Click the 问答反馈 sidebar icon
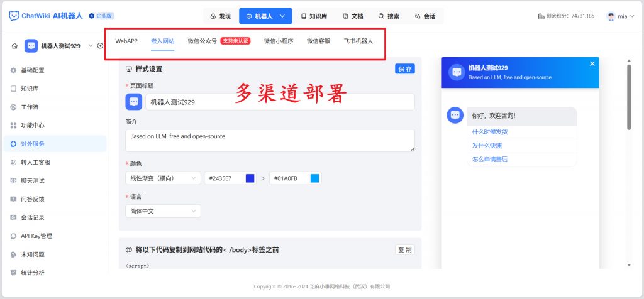Screen dimensions: 644x299 [x=13, y=199]
